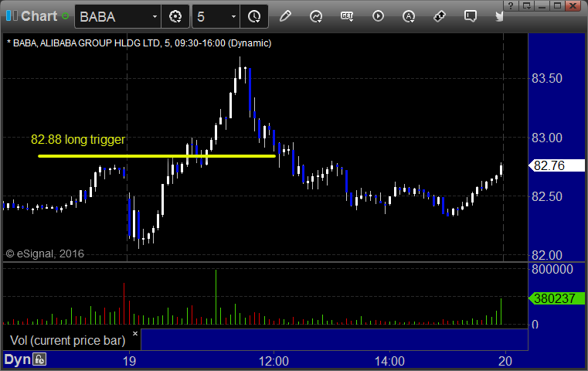The image size is (588, 371).
Task: Click the 83.50 price axis label
Action: point(547,78)
